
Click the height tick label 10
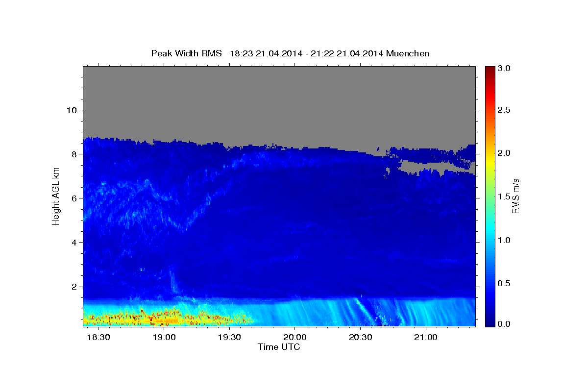click(x=72, y=110)
